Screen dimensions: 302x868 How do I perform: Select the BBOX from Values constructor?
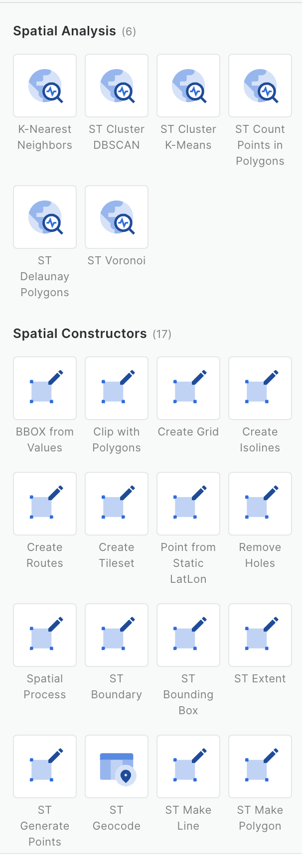(45, 388)
